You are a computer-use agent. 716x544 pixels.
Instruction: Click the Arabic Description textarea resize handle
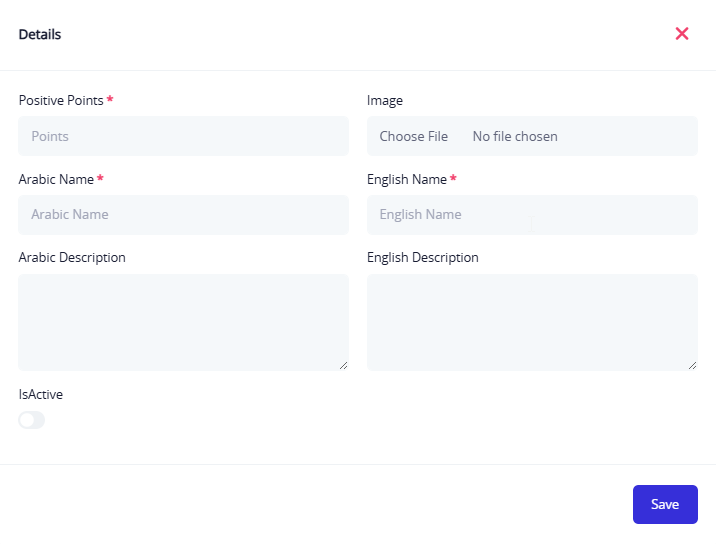[343, 365]
